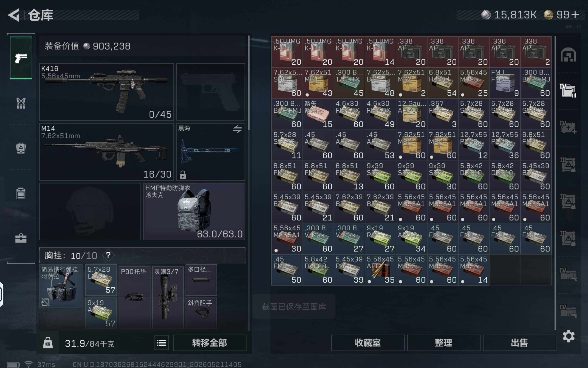
Task: Tap the silver coin icon next to 15,813K
Action: 486,15
